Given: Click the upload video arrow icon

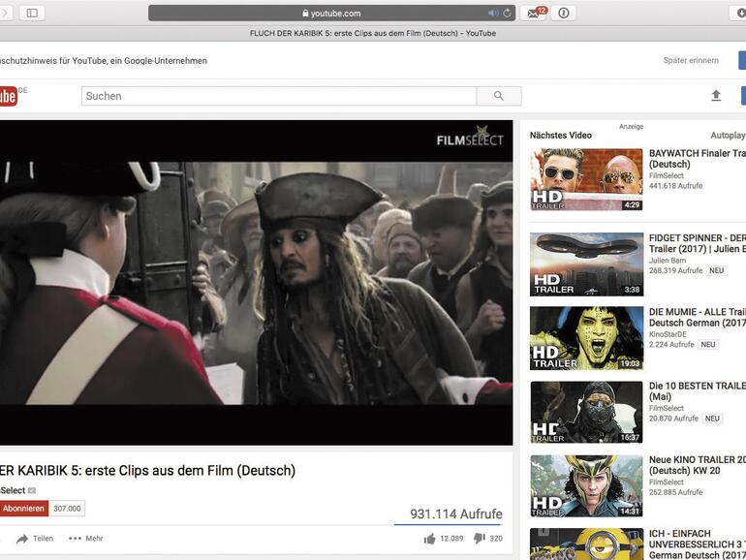Looking at the screenshot, I should point(716,96).
